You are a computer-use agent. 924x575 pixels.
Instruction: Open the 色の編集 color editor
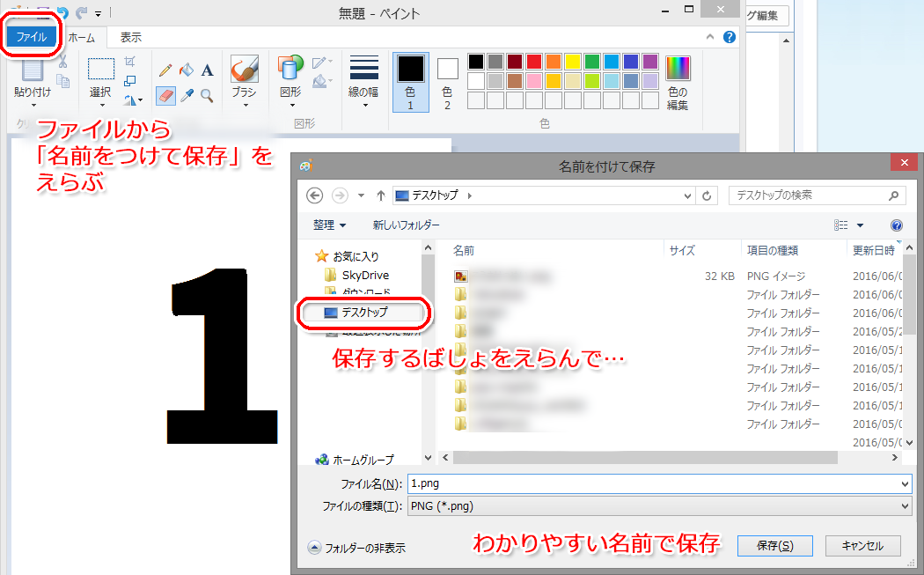tap(678, 83)
